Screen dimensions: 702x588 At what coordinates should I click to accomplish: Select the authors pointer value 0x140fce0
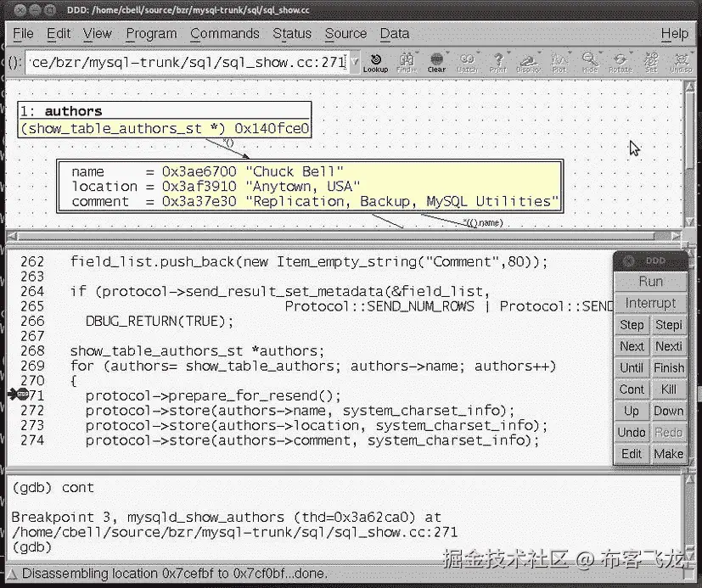tap(272, 129)
